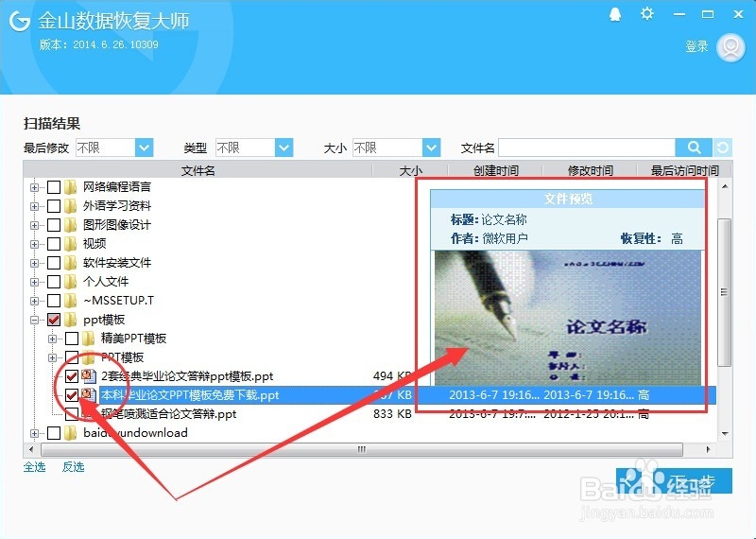Sort by 大小 column header
756x539 pixels.
(x=410, y=170)
